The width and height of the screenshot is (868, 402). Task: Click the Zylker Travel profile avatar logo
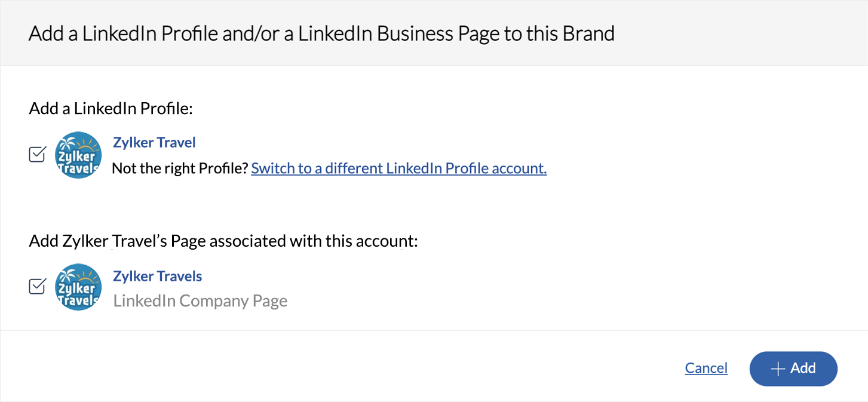[78, 155]
